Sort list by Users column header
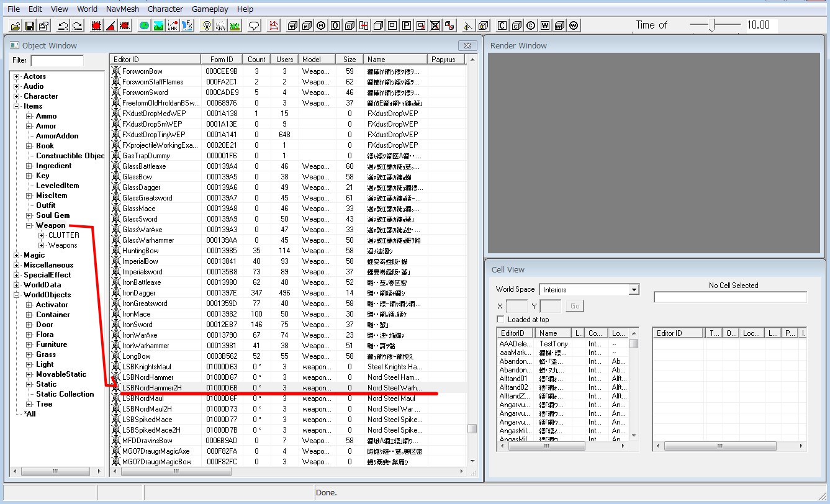 285,60
